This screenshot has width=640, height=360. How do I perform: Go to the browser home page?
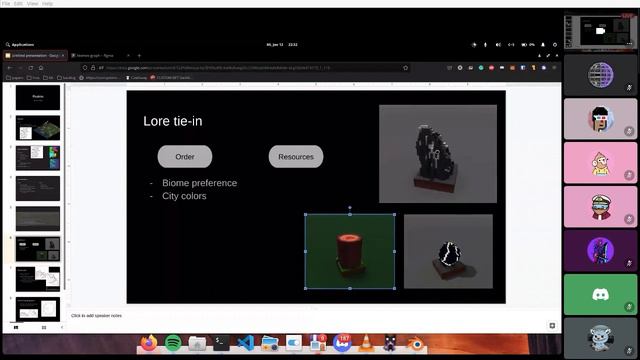41,68
